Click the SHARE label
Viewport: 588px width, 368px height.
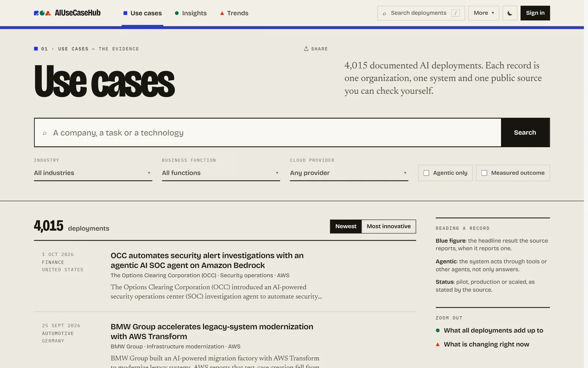tap(319, 49)
